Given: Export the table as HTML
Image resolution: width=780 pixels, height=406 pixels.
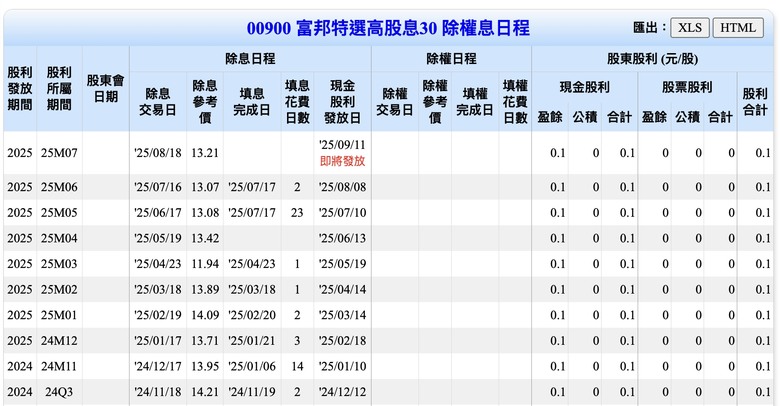Looking at the screenshot, I should 738,27.
